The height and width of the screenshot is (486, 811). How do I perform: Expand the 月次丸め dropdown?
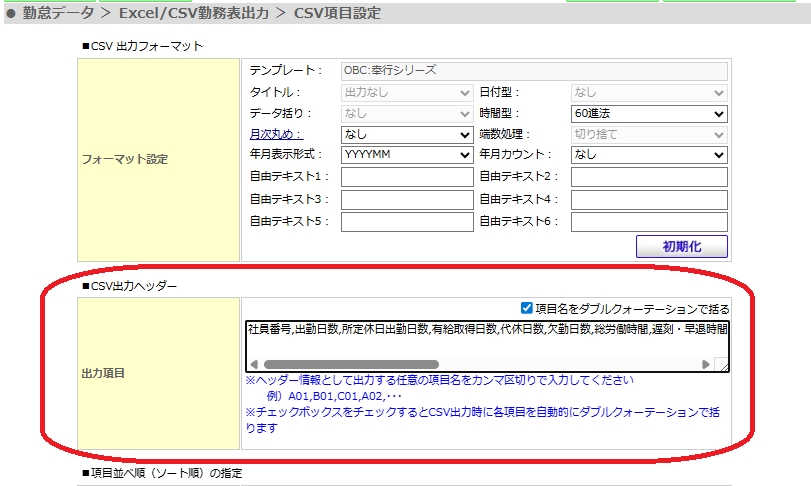point(406,134)
